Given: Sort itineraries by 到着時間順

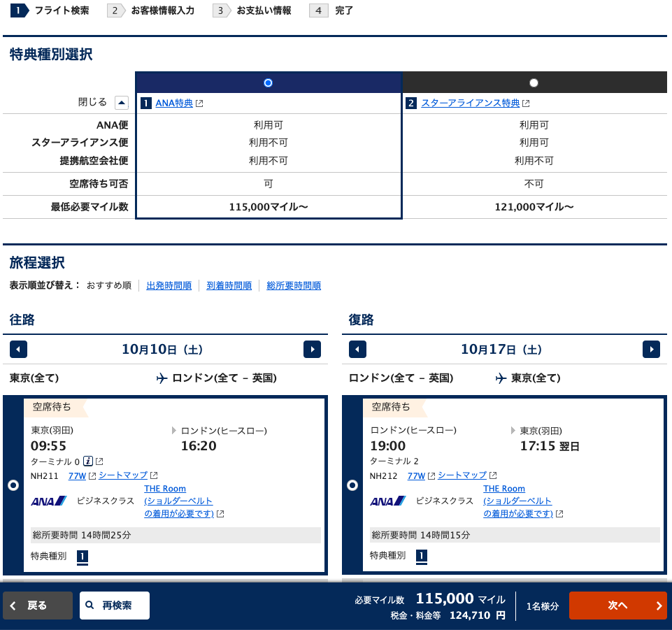Looking at the screenshot, I should coord(229,285).
